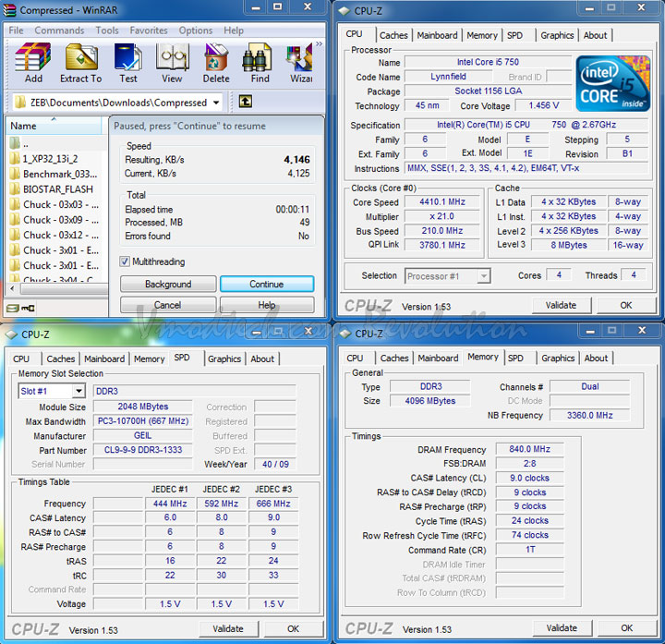Click Validate in bottom-left SPD window
Image resolution: width=665 pixels, height=644 pixels.
coord(228,628)
